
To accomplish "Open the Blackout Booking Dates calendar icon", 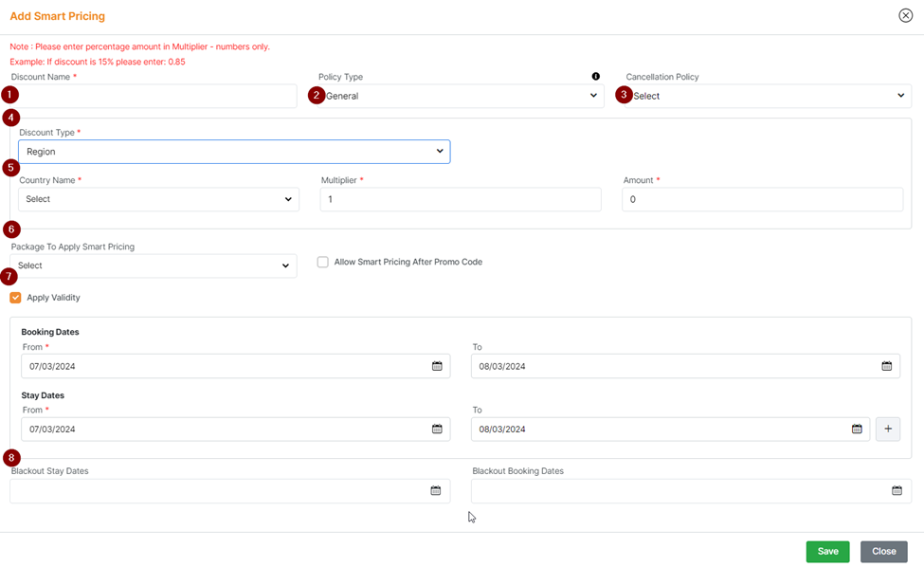I will pos(897,491).
